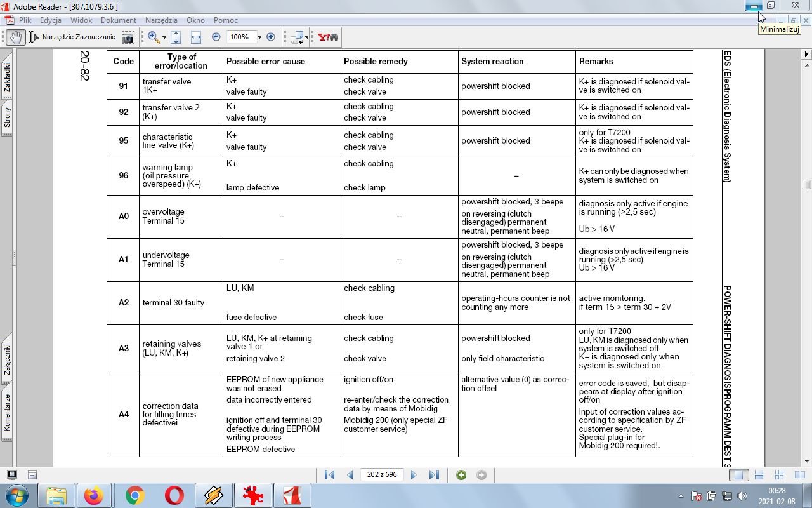Screen dimensions: 812x508
Task: Expand the magnifier tool dropdown arrow
Action: (164, 37)
